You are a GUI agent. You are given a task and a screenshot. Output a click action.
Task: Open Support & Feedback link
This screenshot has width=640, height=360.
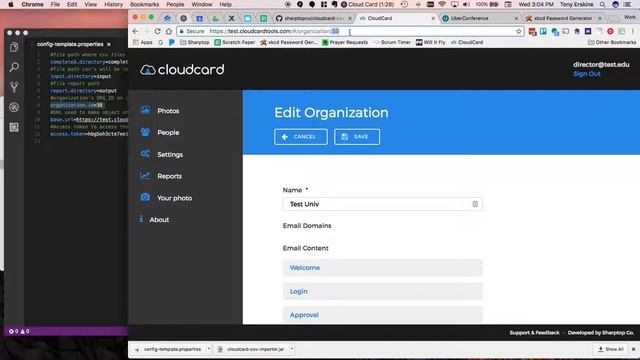pos(534,333)
